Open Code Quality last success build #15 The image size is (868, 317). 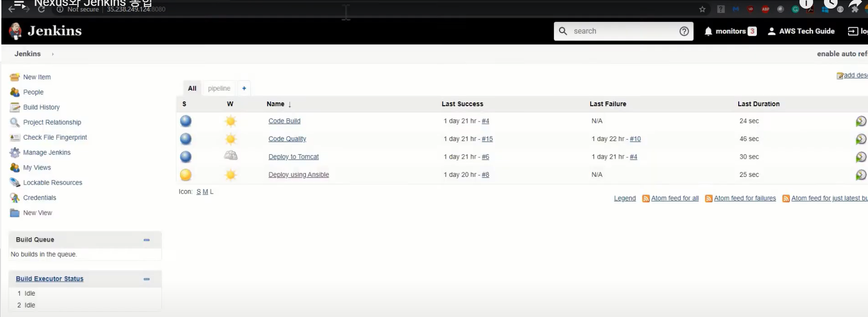click(x=487, y=139)
